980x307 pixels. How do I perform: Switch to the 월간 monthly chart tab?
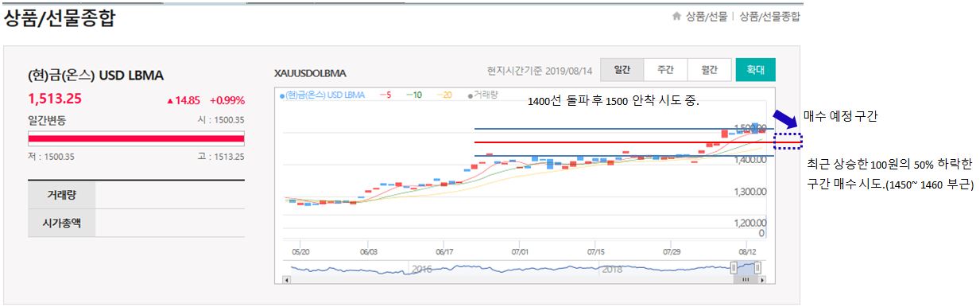(x=710, y=70)
